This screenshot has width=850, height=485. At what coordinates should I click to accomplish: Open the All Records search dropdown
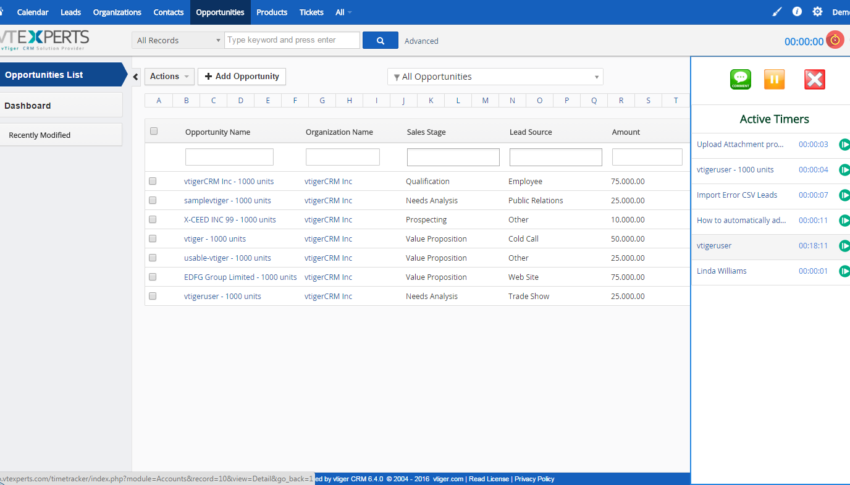(177, 40)
